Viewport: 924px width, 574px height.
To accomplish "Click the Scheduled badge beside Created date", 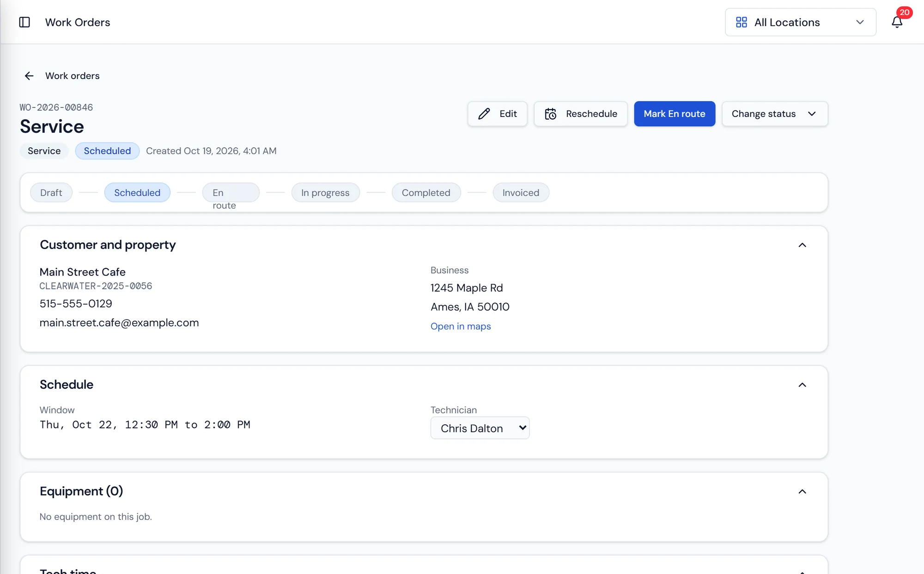I will coord(107,151).
